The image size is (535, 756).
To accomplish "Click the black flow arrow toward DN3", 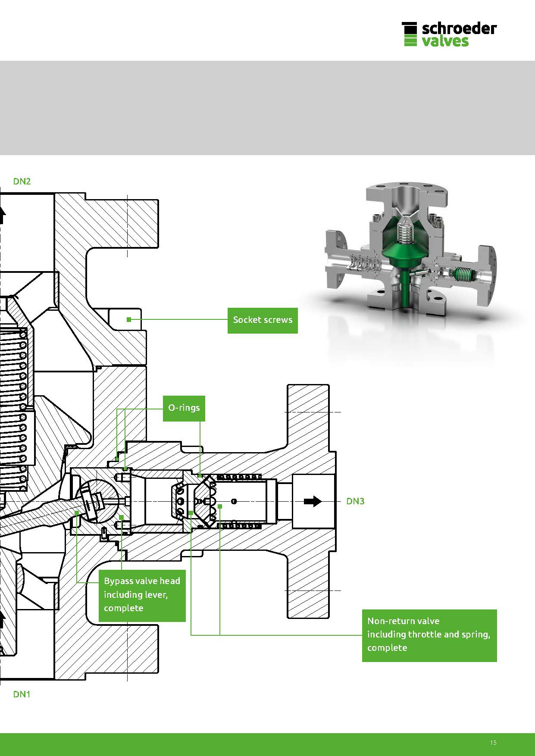I will pos(313,501).
